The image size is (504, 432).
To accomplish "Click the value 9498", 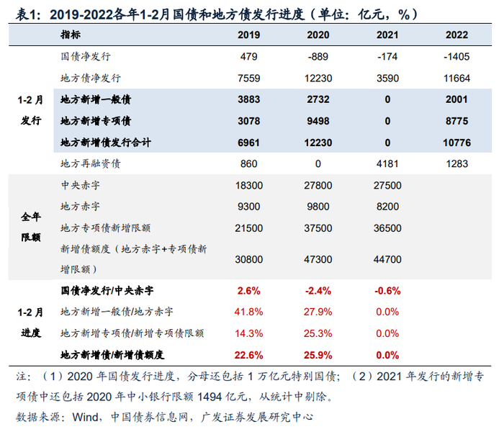I will (318, 121).
